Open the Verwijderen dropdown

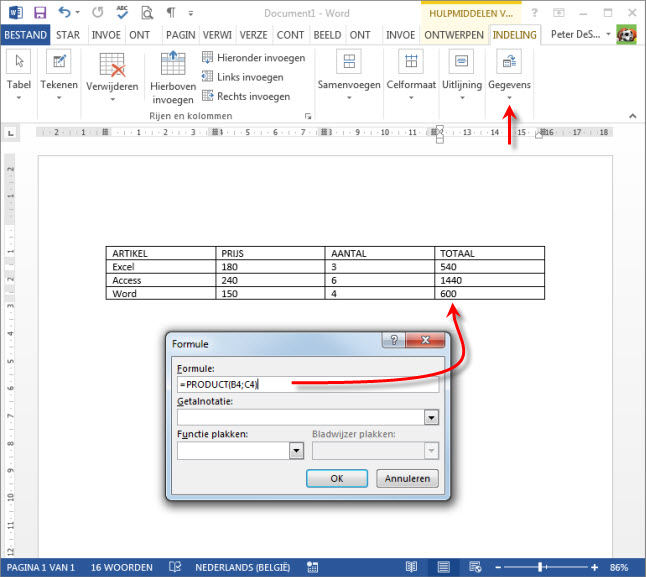(x=112, y=77)
